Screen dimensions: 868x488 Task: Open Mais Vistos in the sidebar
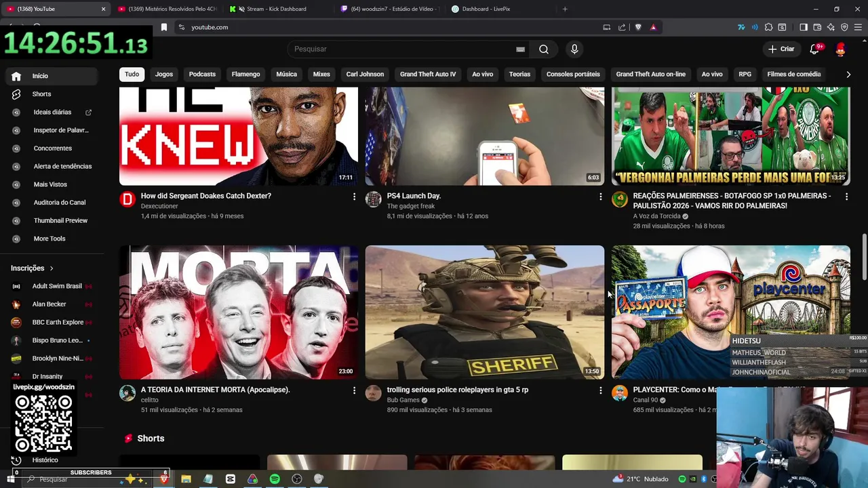pyautogui.click(x=53, y=184)
